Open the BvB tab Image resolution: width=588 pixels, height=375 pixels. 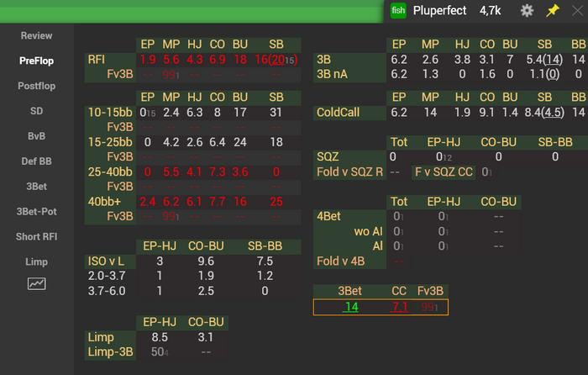click(36, 136)
